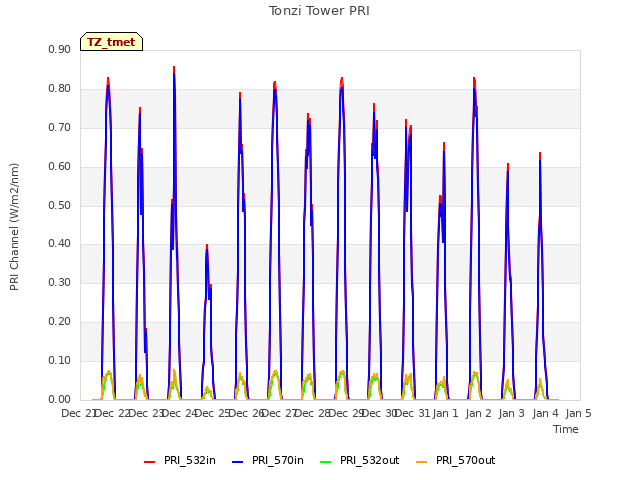Viewport: 640px width, 480px height.
Task: Click the tallest peak near 0.85 on Dec 24
Action: pyautogui.click(x=174, y=68)
